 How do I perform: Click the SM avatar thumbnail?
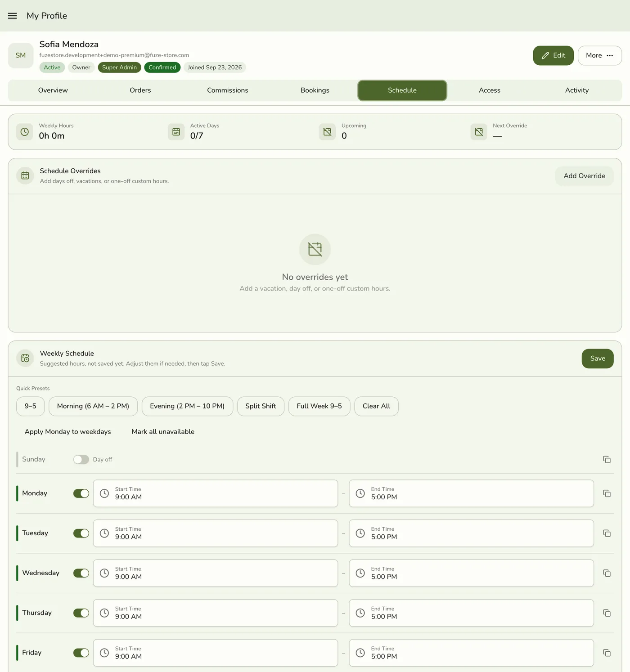click(21, 55)
